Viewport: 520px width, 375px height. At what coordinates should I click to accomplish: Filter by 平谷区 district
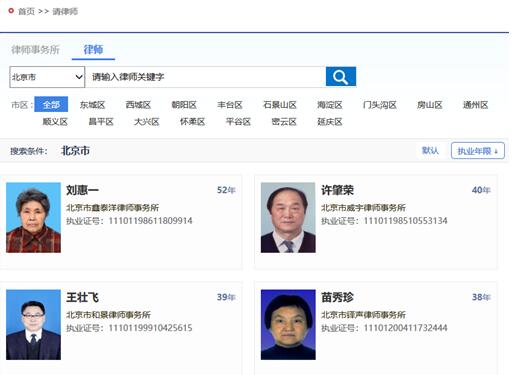(238, 122)
